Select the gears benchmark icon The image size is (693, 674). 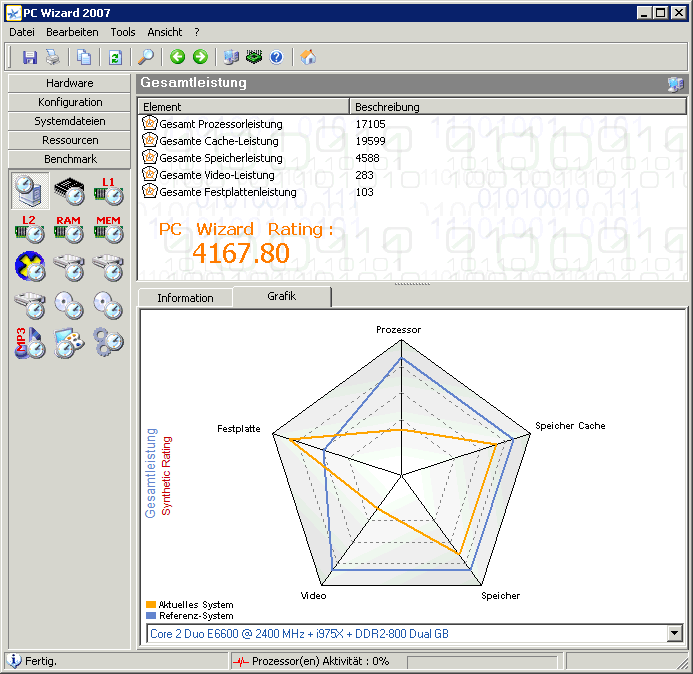(x=109, y=342)
